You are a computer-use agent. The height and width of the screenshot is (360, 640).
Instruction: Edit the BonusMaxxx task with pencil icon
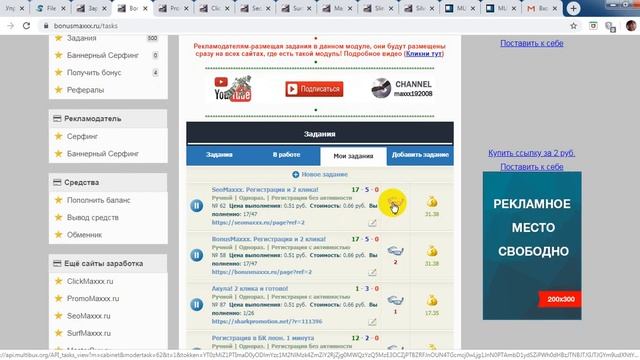(x=372, y=272)
